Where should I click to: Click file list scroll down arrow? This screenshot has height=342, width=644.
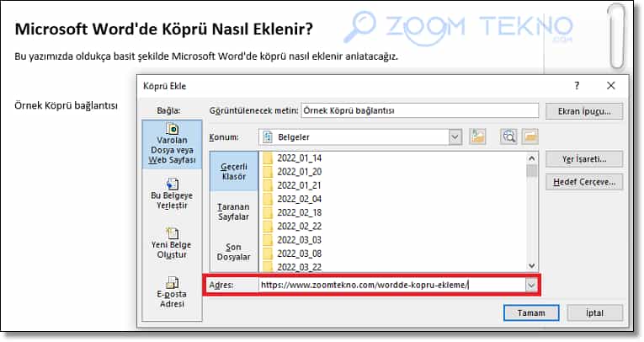pos(531,265)
